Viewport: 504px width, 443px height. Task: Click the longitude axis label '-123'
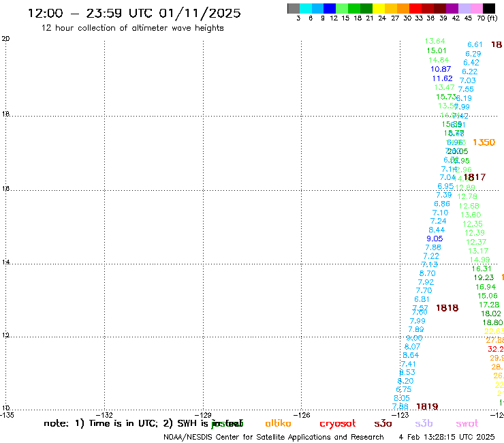pos(401,415)
